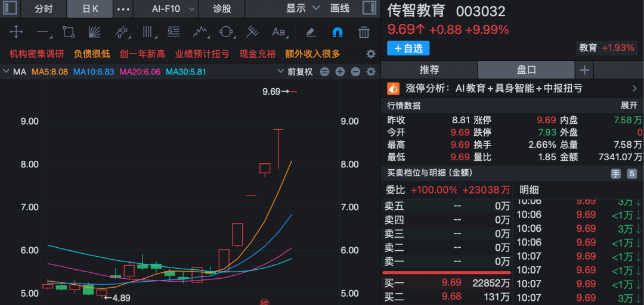
Task: Click the 委比 +100.00% value
Action: point(434,189)
